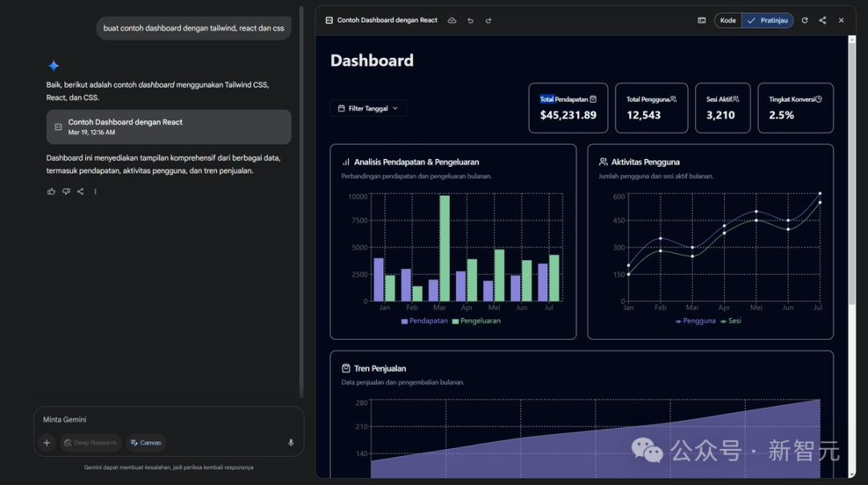The width and height of the screenshot is (868, 485).
Task: Open the plus attachment menu in prompt box
Action: [47, 442]
